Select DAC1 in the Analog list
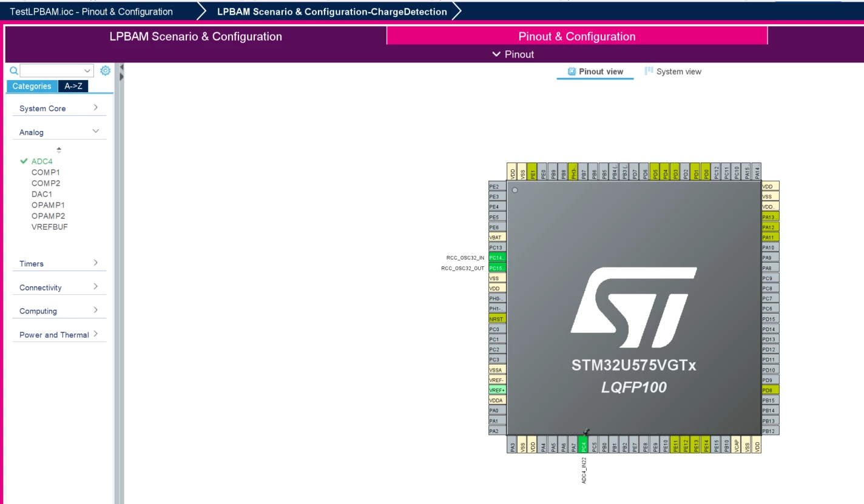 pos(42,194)
